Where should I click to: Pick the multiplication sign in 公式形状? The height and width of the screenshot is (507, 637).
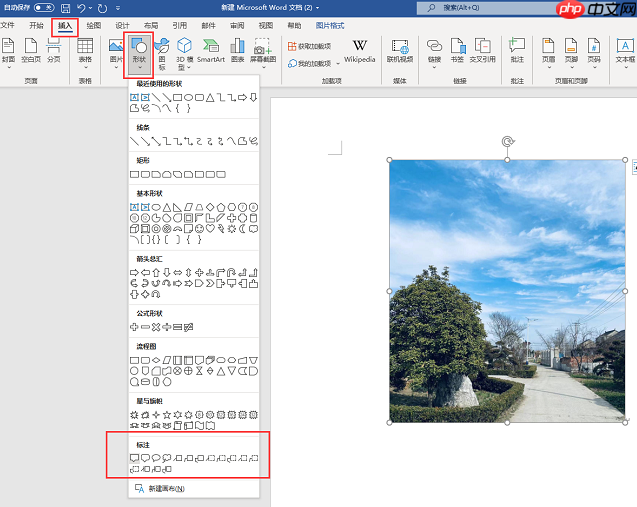[156, 327]
